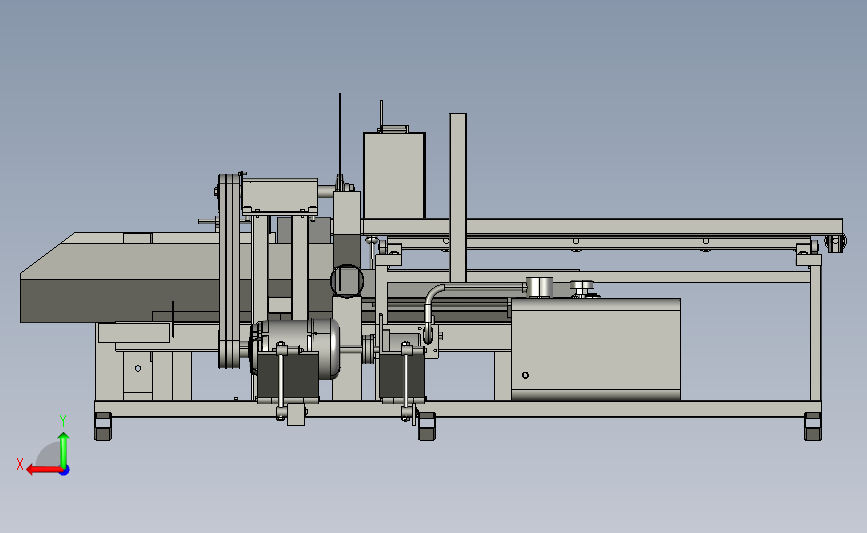Click the green 'Y' letter above the triad
This screenshot has width=867, height=533.
click(62, 421)
